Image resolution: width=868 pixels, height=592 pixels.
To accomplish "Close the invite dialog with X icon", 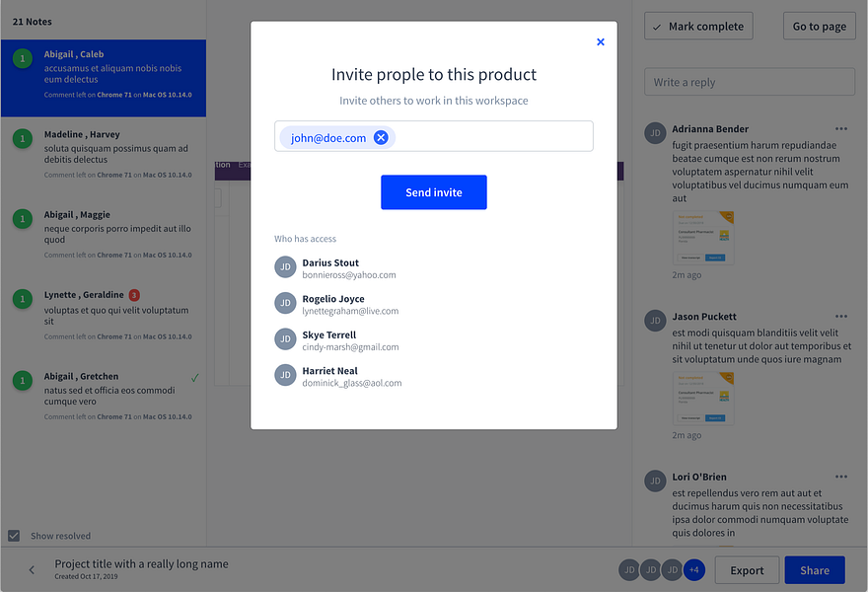I will (601, 41).
